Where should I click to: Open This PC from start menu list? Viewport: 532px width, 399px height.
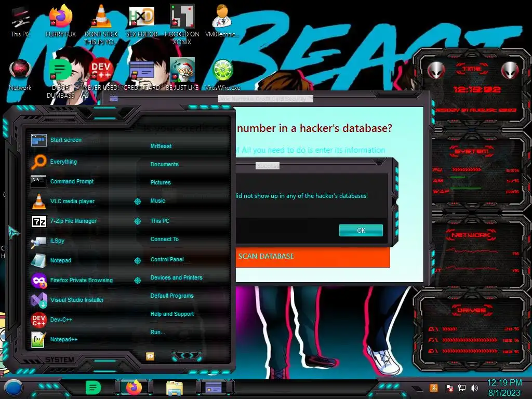[x=160, y=221]
